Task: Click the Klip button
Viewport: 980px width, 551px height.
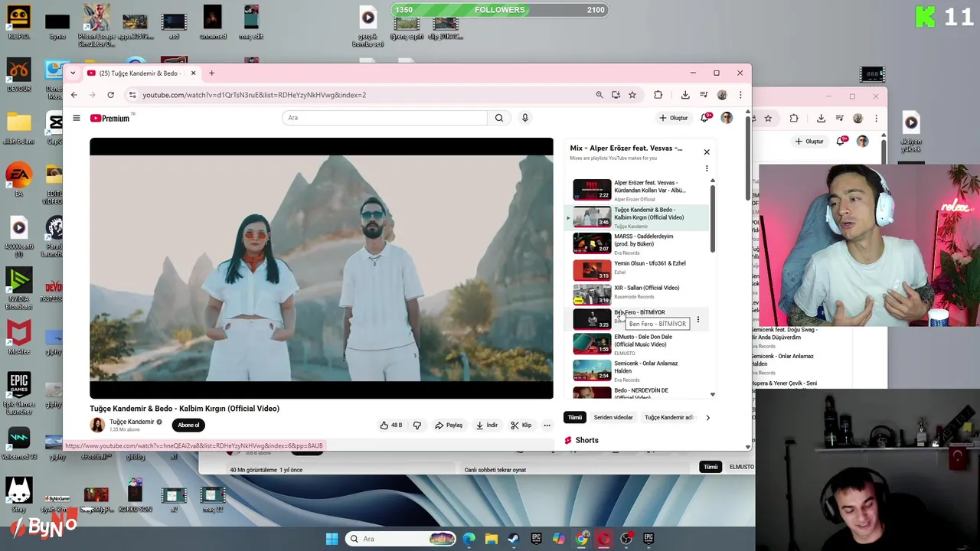Action: pos(521,425)
